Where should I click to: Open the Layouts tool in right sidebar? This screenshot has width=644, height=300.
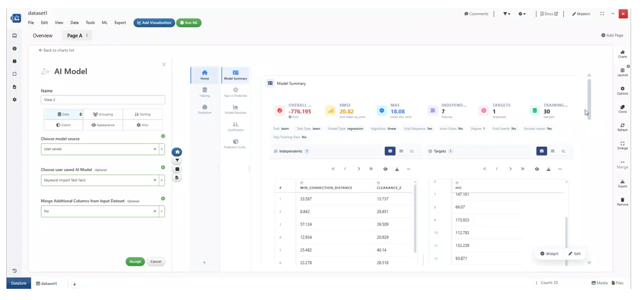pyautogui.click(x=622, y=72)
